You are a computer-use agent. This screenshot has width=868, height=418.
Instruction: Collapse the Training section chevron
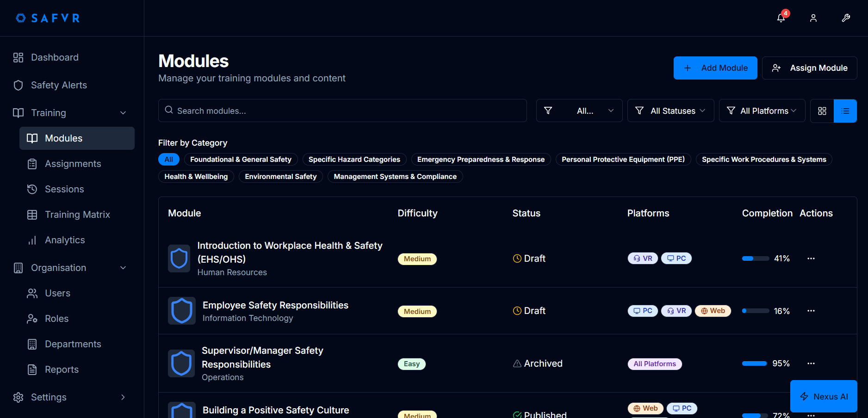click(123, 113)
